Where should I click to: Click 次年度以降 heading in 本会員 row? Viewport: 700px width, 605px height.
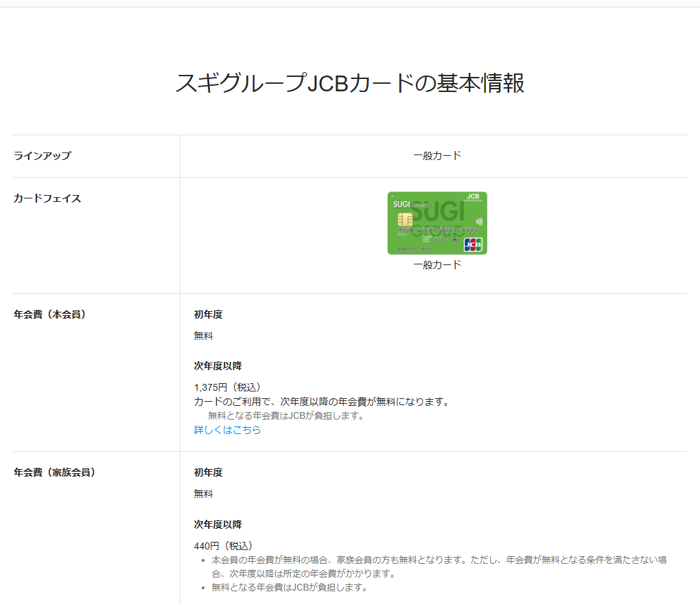[x=218, y=366]
